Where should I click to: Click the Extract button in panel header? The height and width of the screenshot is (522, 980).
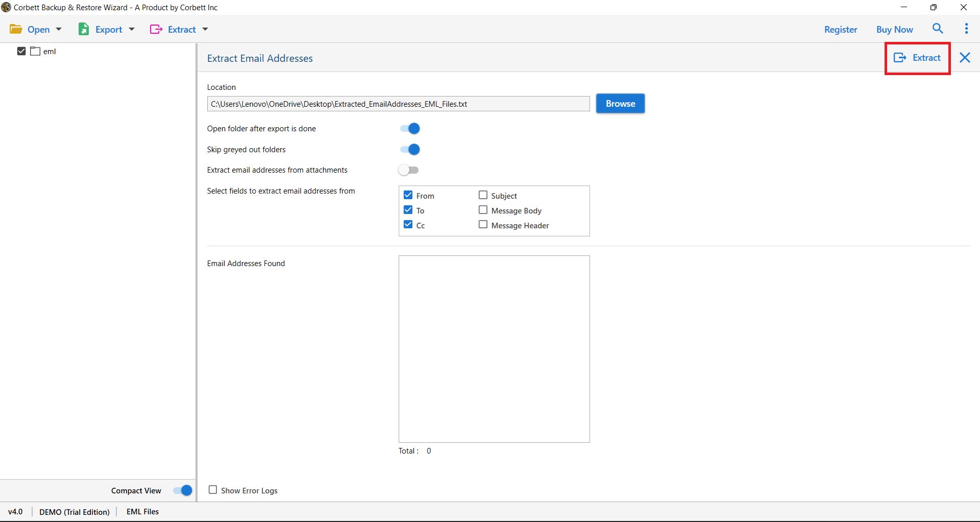(x=917, y=58)
